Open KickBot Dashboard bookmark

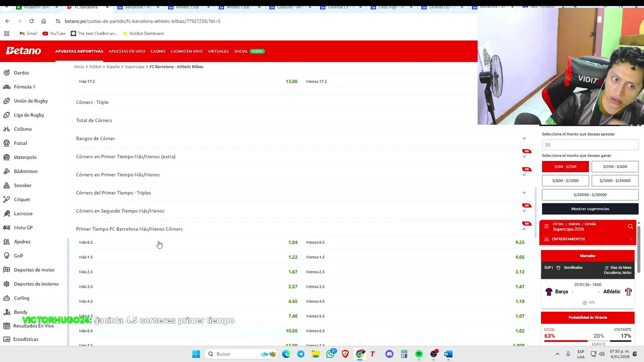[x=143, y=33]
